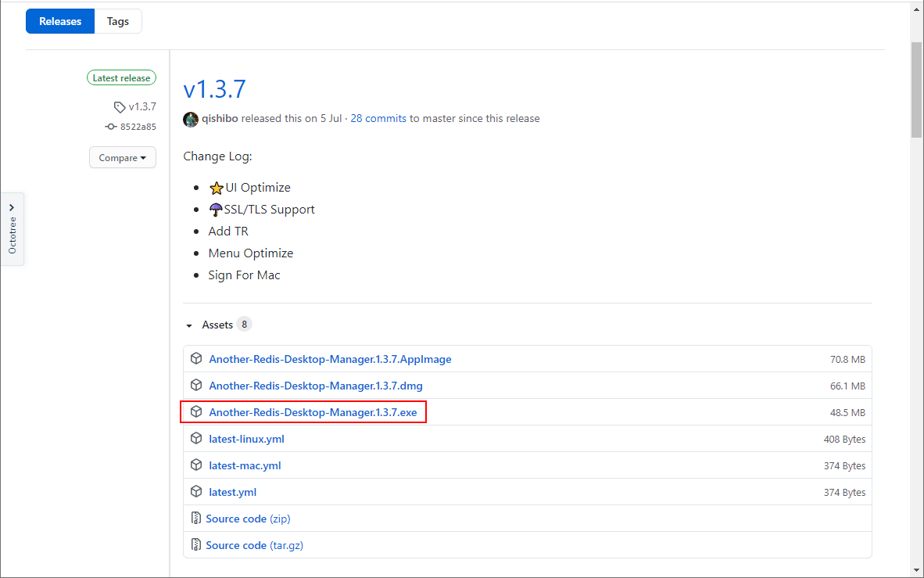Screen dimensions: 924x578
Task: Download Another-Redis-Desktop-Manager.1.3.7.AppImage
Action: coord(330,359)
